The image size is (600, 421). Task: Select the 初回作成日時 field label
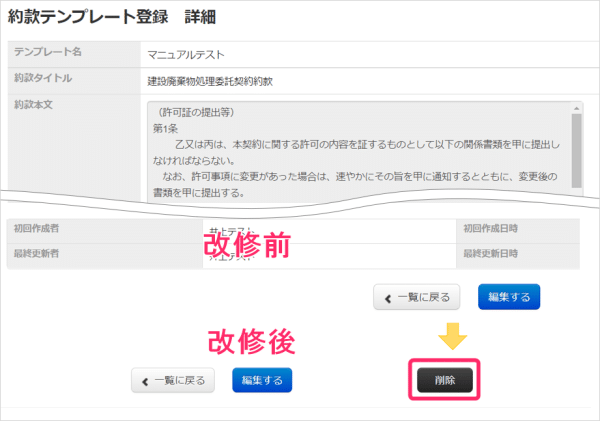coord(490,229)
